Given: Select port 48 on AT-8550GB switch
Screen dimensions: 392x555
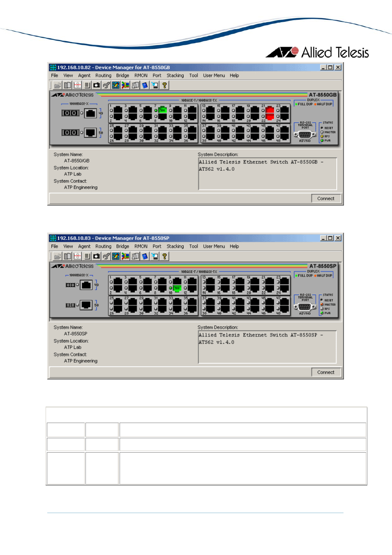Looking at the screenshot, I should tap(284, 136).
